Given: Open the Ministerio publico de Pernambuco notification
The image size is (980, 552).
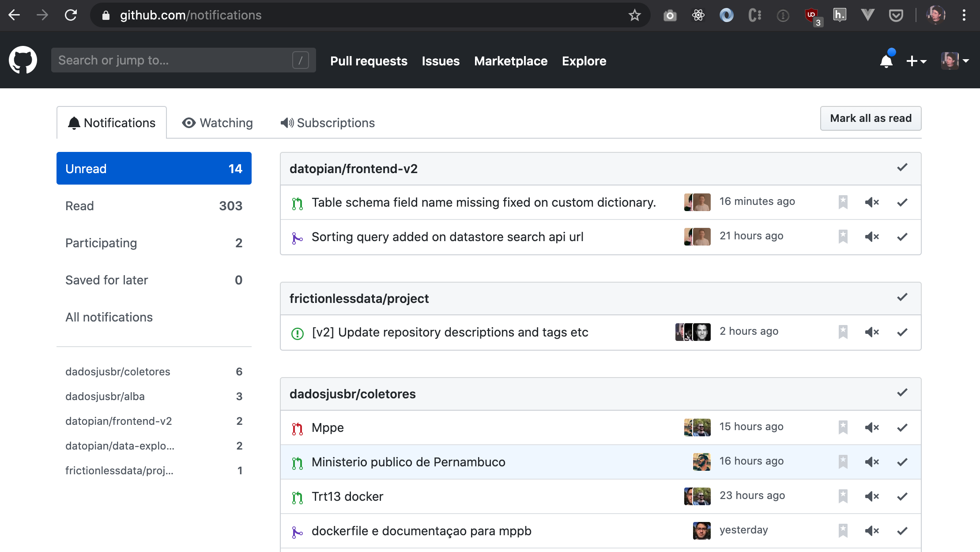Looking at the screenshot, I should (408, 462).
